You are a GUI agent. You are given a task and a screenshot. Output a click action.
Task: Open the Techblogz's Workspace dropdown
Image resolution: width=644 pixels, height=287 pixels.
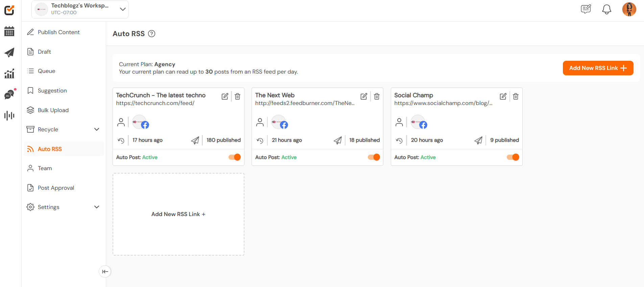(80, 9)
